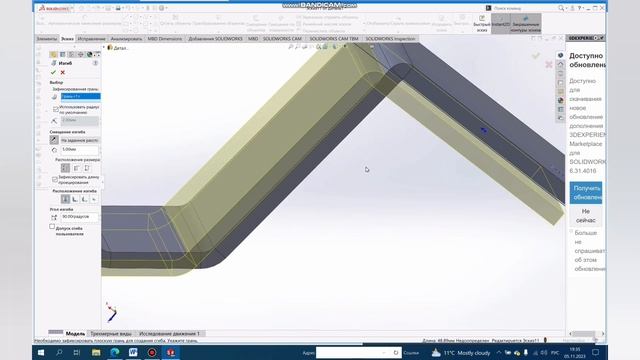Click the bend offset distance field 5.00мм

click(80, 150)
